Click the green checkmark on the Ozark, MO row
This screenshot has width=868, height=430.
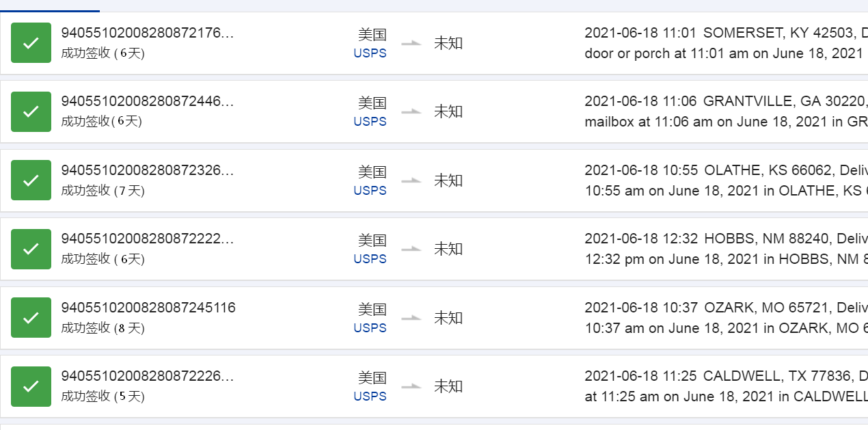pos(31,318)
